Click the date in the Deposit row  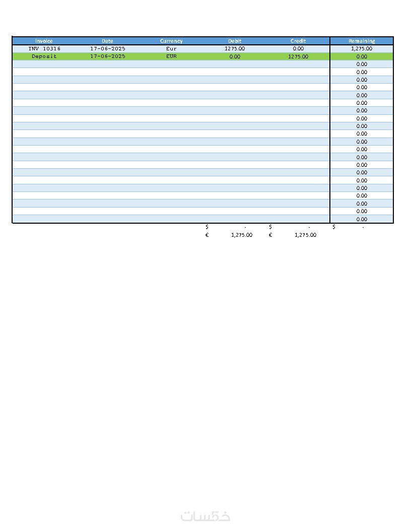(x=107, y=56)
